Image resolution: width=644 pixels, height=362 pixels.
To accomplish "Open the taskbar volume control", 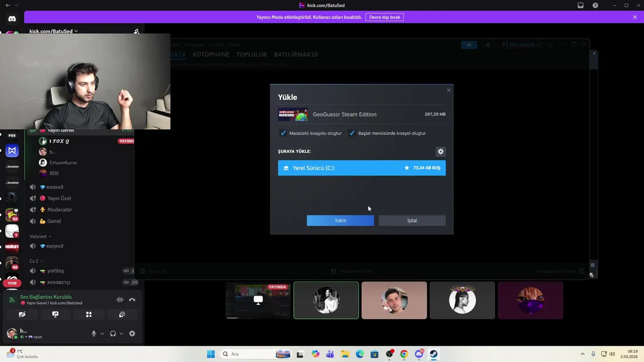I will (x=612, y=354).
